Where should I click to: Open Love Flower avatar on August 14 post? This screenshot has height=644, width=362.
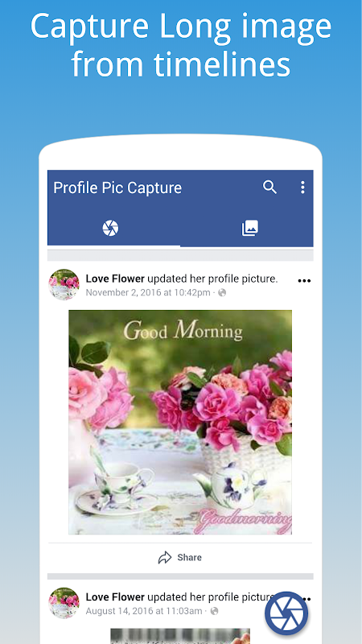click(64, 602)
